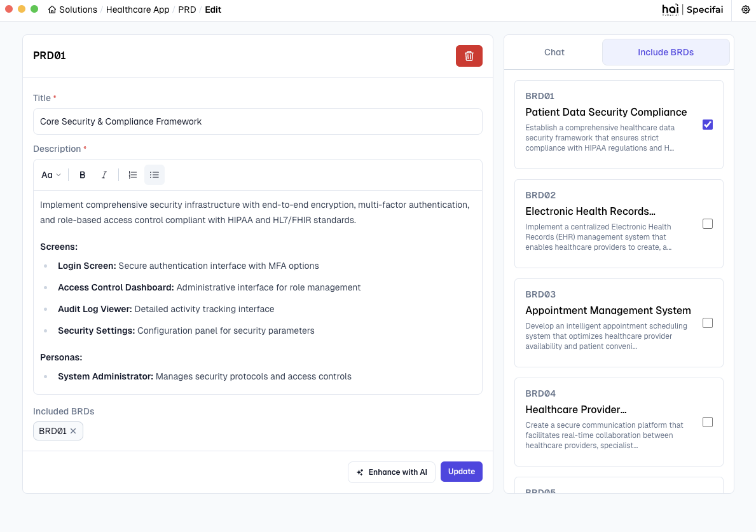Check BRD02 Electronic Health Records checkbox

click(x=707, y=224)
